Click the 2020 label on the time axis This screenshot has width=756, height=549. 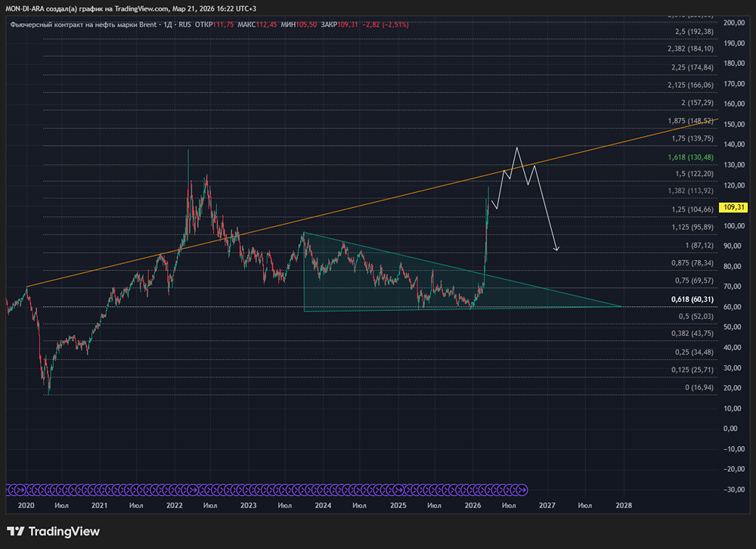26,505
